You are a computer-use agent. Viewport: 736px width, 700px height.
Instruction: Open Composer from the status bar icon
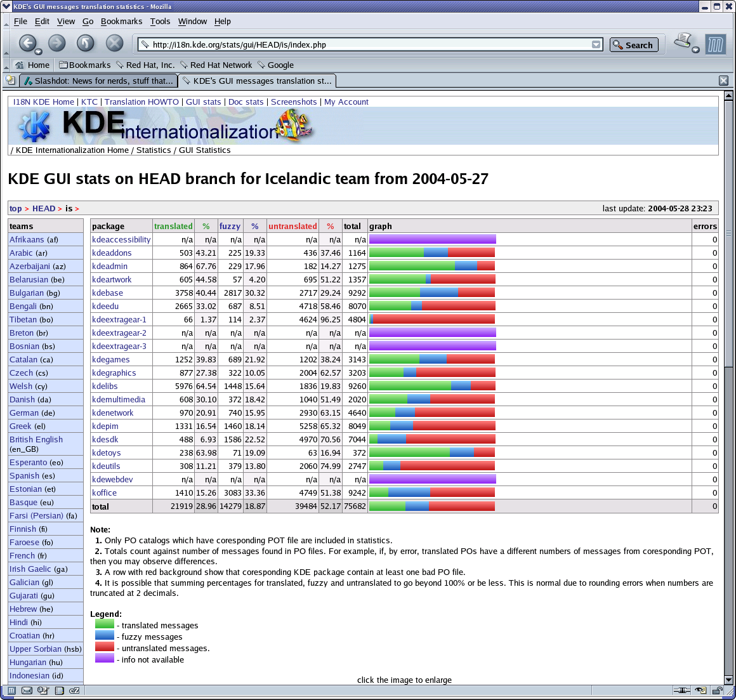coord(43,690)
